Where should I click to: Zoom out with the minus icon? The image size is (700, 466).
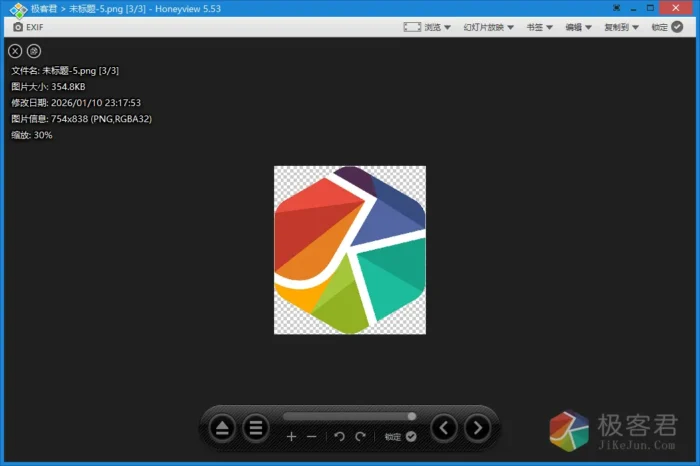[x=312, y=437]
